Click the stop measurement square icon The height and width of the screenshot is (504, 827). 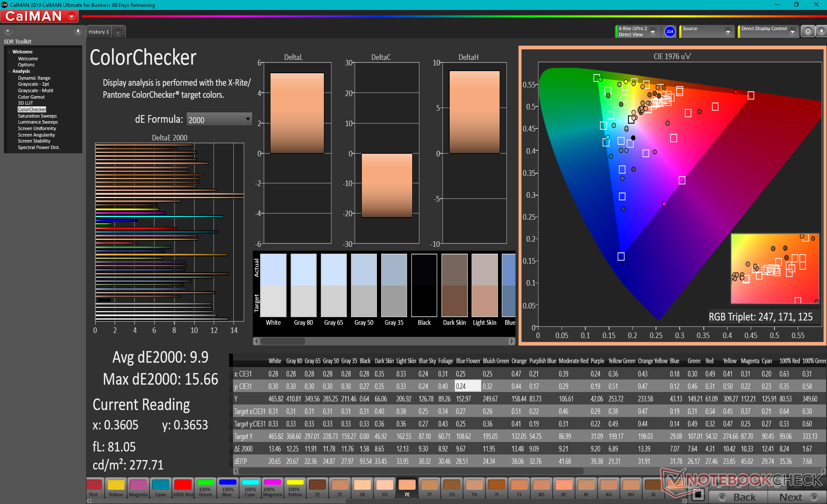tap(698, 495)
